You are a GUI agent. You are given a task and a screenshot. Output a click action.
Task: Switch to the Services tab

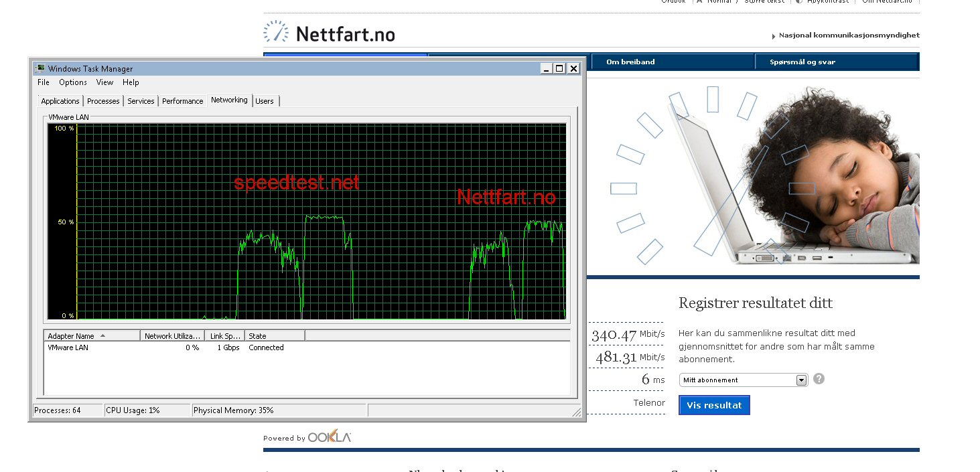tap(141, 101)
